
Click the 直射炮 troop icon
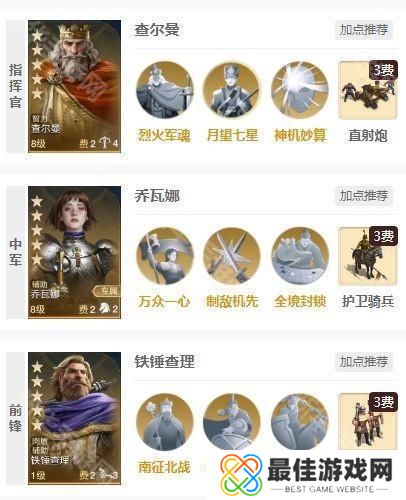pyautogui.click(x=368, y=90)
